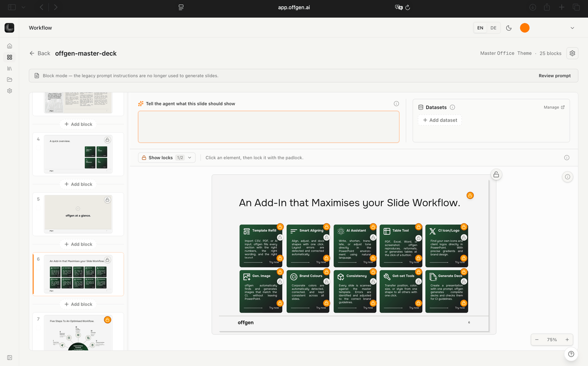Toggle the padlock beside the Template Refill heading

280,227
